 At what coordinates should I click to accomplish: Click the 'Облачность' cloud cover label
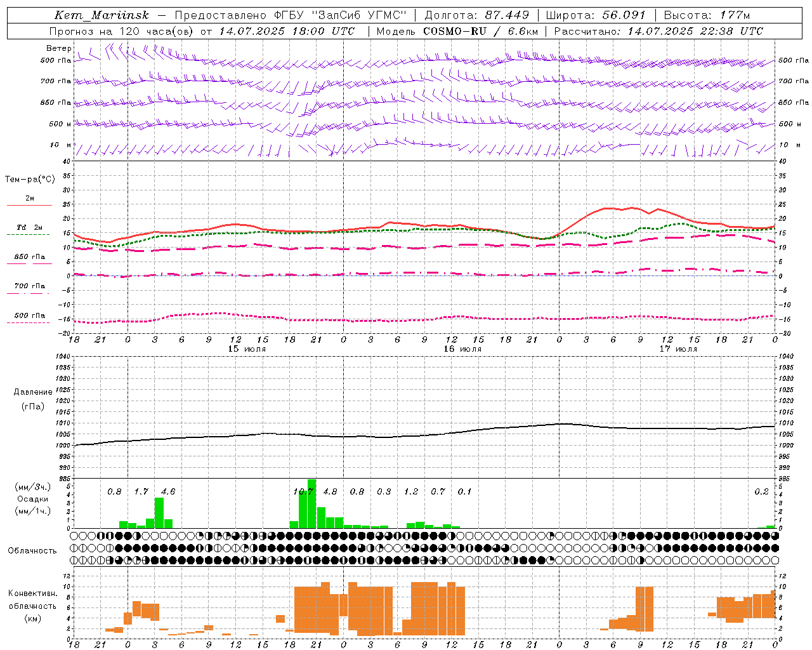tap(32, 550)
